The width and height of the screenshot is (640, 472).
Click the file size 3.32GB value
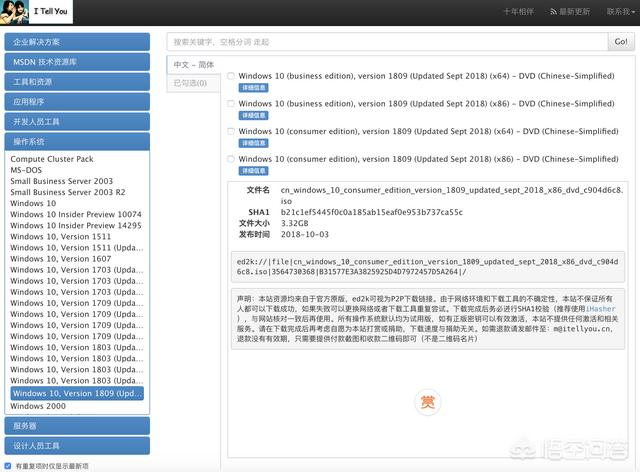[294, 223]
